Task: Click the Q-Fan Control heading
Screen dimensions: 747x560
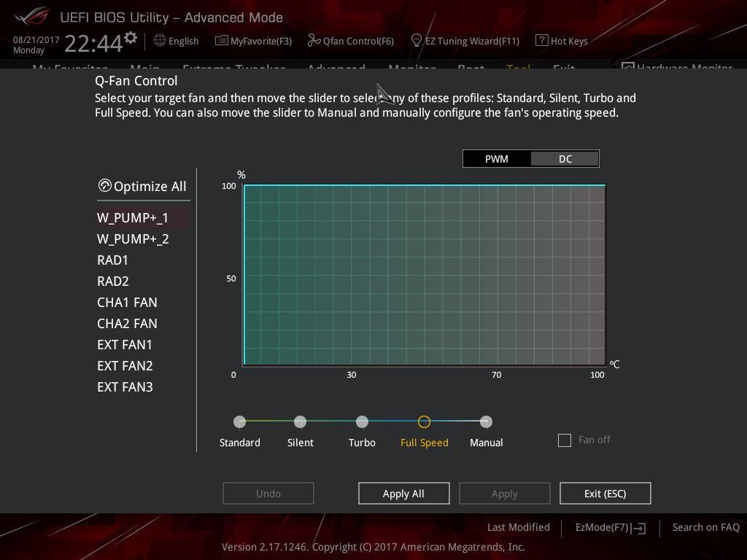Action: point(136,81)
